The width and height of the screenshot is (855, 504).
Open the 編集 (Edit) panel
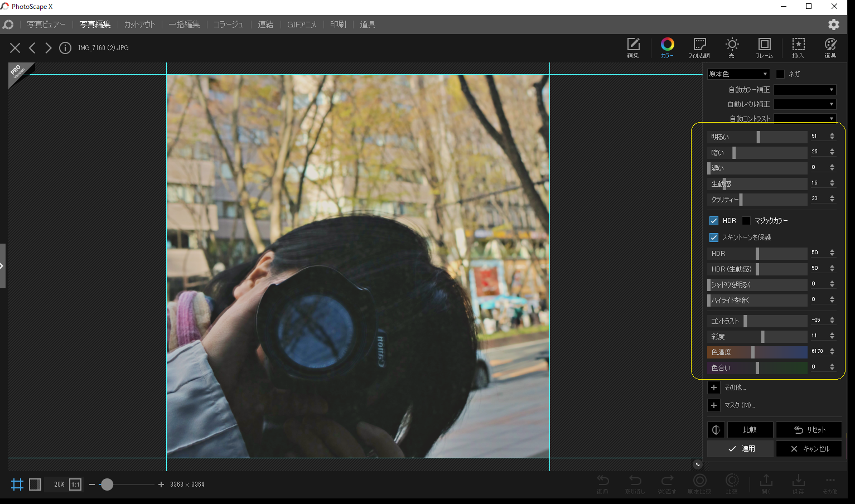[633, 48]
